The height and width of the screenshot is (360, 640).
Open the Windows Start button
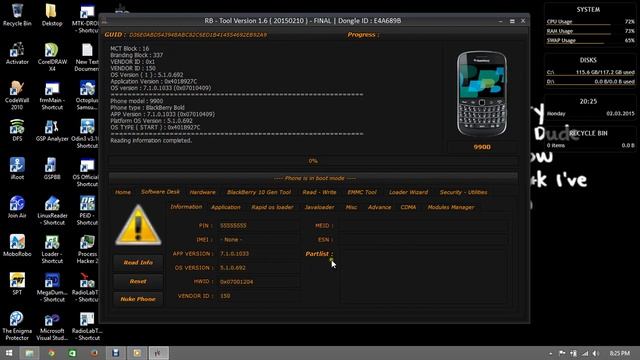pos(9,353)
